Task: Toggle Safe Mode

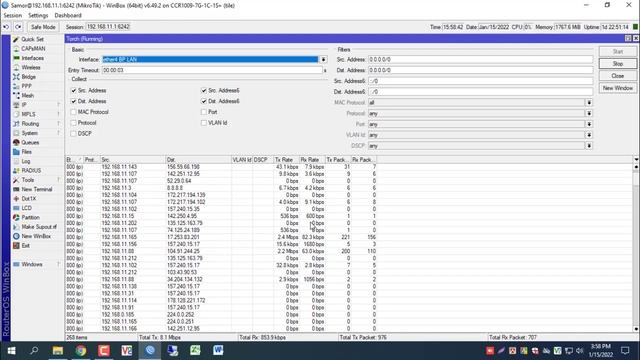Action: click(43, 27)
